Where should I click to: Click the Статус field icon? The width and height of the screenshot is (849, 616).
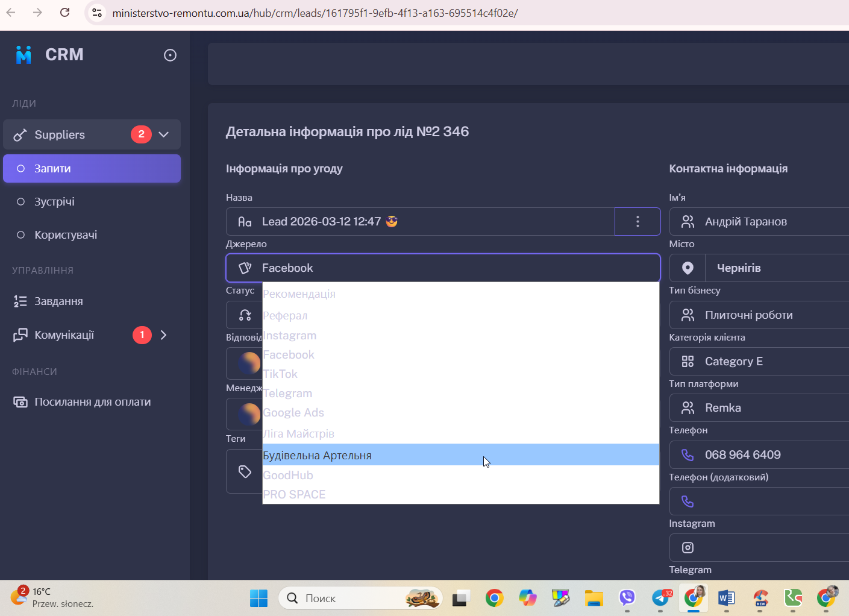(245, 315)
